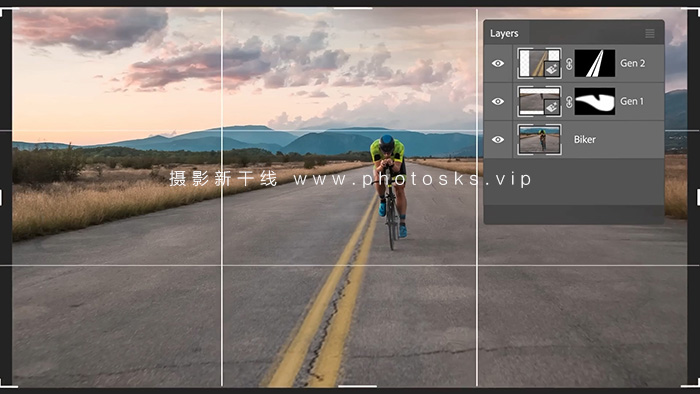Select the Gen 1 layer mask thumbnail
The image size is (700, 394).
click(x=595, y=101)
